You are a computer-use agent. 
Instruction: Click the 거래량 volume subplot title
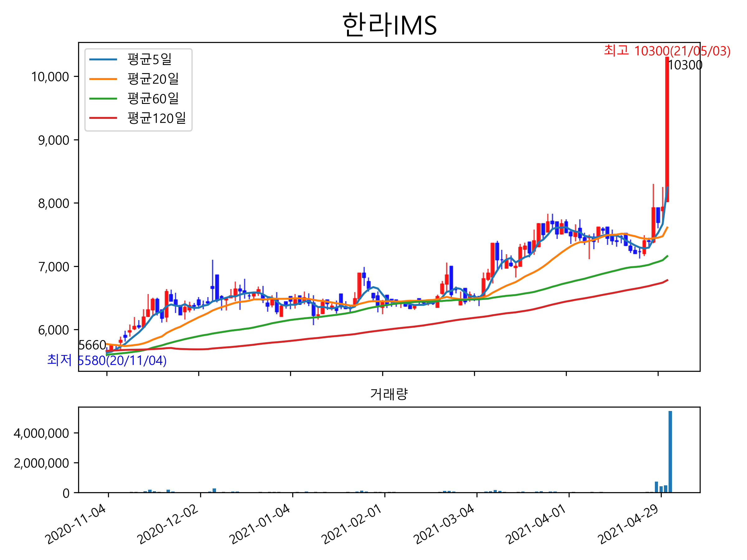[x=389, y=394]
